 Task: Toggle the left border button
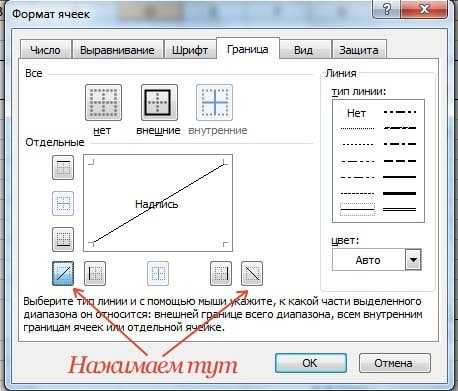[x=95, y=274]
